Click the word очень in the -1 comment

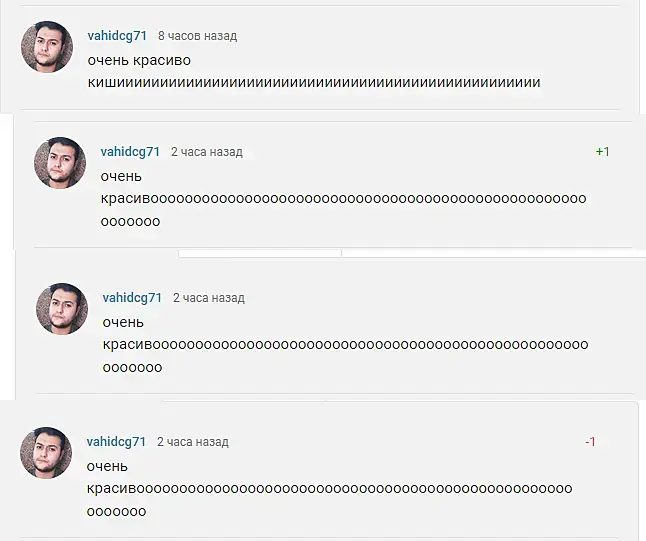(x=107, y=467)
